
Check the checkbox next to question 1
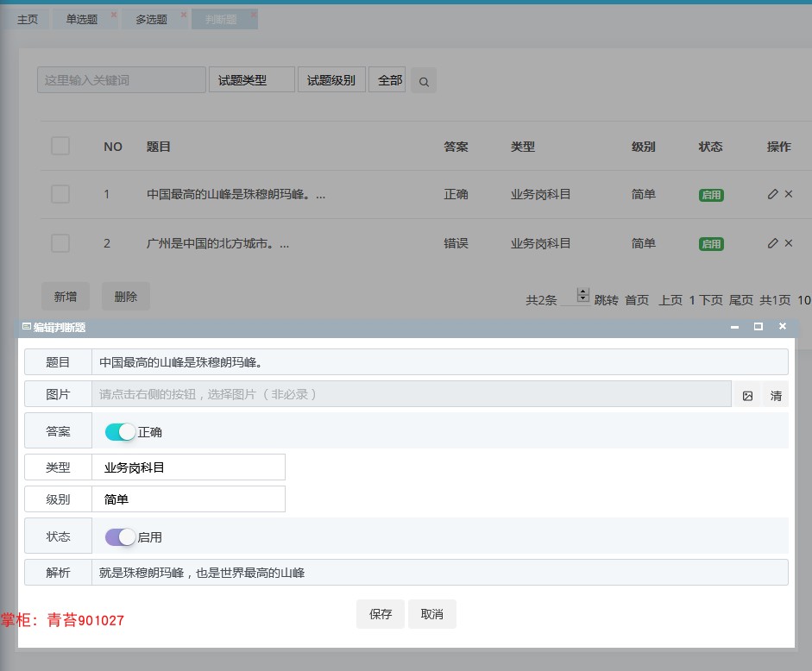pos(60,194)
